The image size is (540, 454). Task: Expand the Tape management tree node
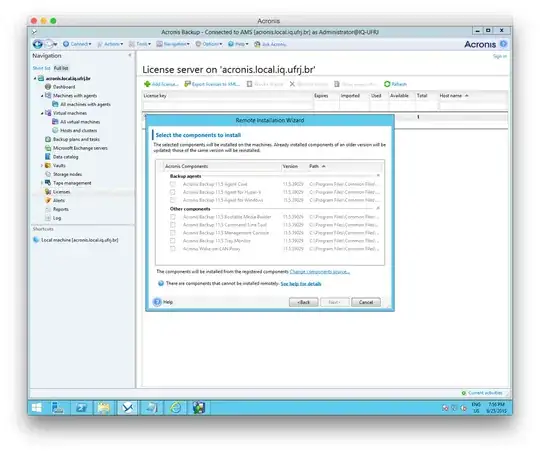[x=42, y=183]
